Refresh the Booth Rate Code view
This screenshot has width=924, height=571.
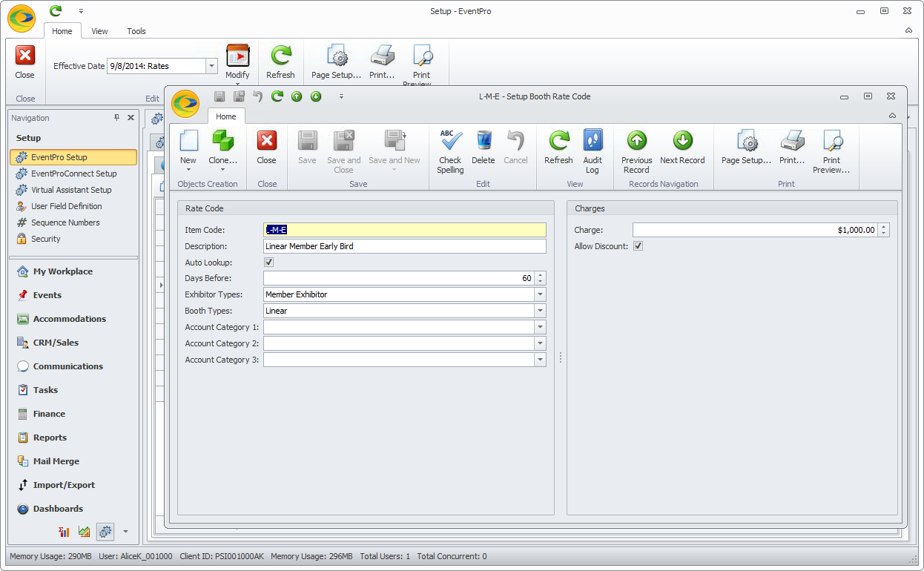tap(558, 147)
